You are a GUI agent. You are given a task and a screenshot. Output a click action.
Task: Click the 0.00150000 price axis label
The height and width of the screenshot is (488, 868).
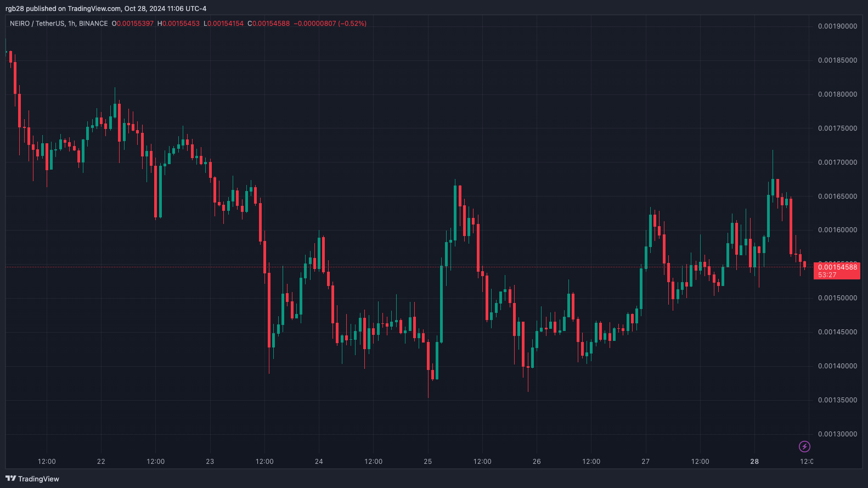(837, 298)
